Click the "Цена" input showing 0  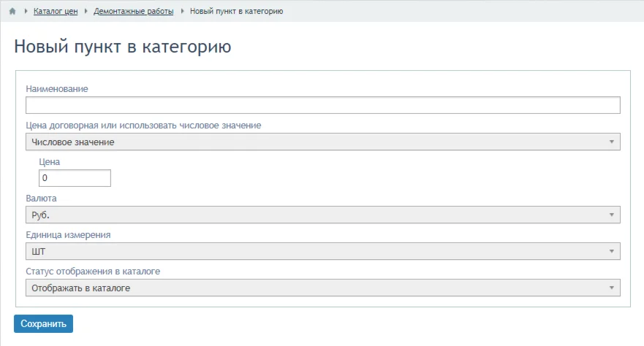coord(74,178)
